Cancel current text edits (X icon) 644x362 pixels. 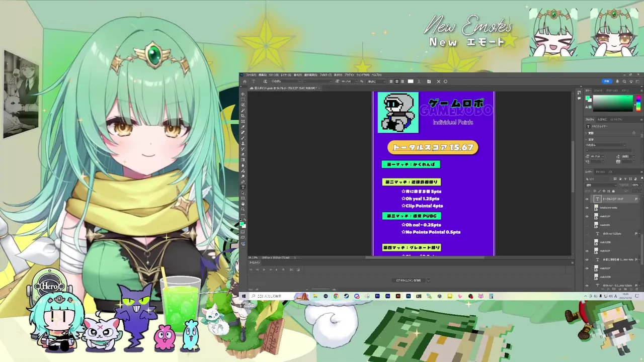[x=438, y=81]
